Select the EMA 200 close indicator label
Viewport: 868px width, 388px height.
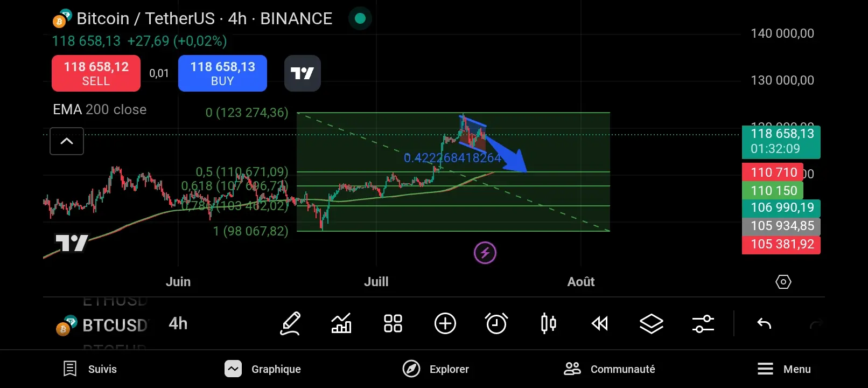pos(100,109)
